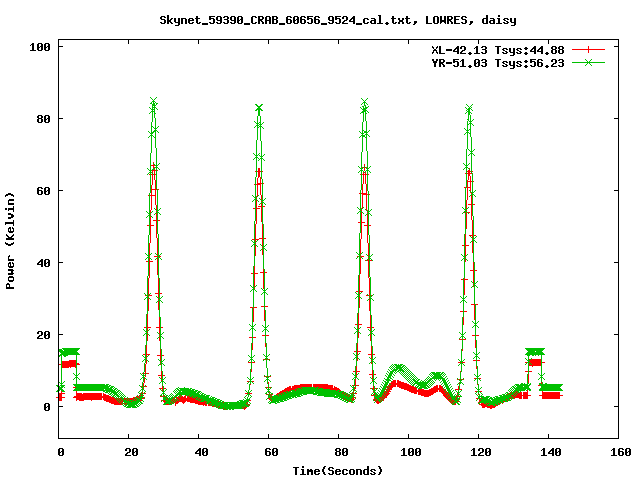Screen dimensions: 640x480
Task: Select the YR-51.03 Tsys:56.23 legend label
Action: (x=498, y=63)
